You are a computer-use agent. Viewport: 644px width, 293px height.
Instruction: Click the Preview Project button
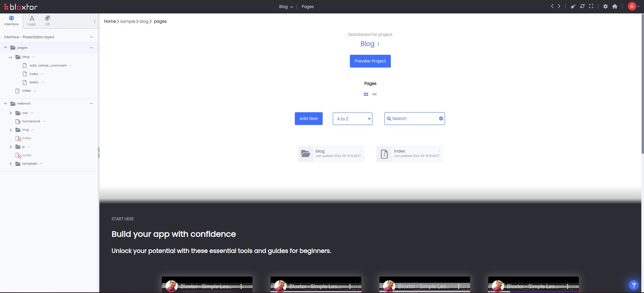click(x=370, y=61)
